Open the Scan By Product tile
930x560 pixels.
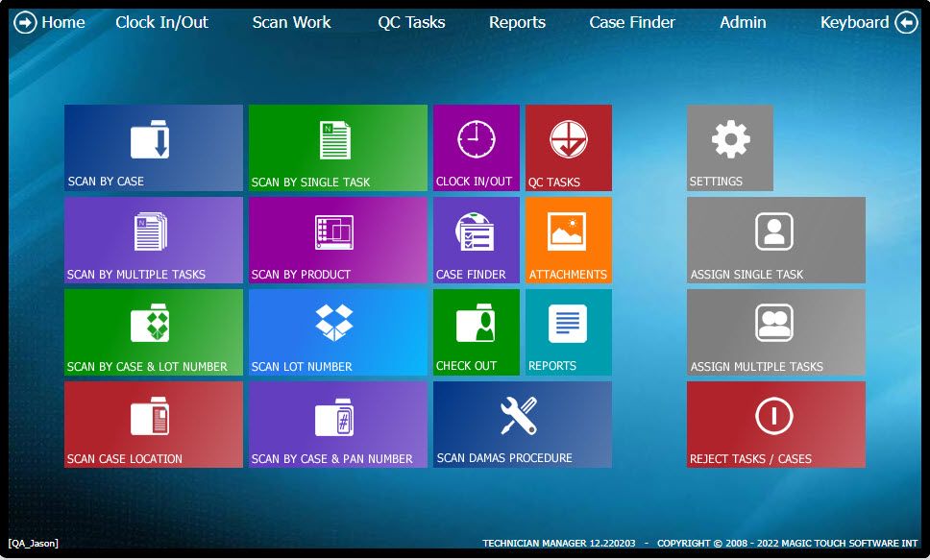click(x=337, y=240)
